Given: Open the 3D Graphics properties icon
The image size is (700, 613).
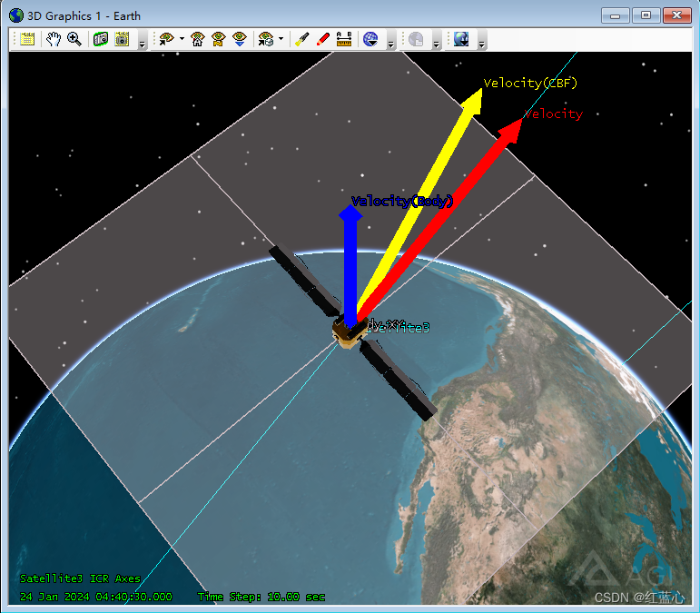Looking at the screenshot, I should pos(27,39).
